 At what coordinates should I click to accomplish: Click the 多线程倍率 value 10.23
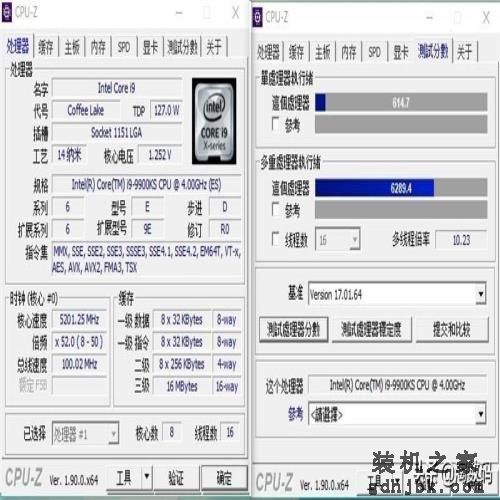461,239
